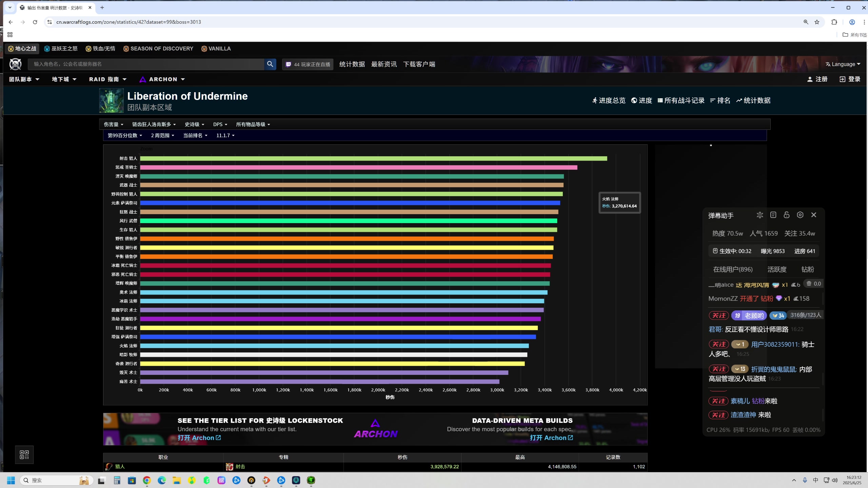Open the live streams 玩家正在直播 button
This screenshot has width=868, height=488.
coord(308,64)
